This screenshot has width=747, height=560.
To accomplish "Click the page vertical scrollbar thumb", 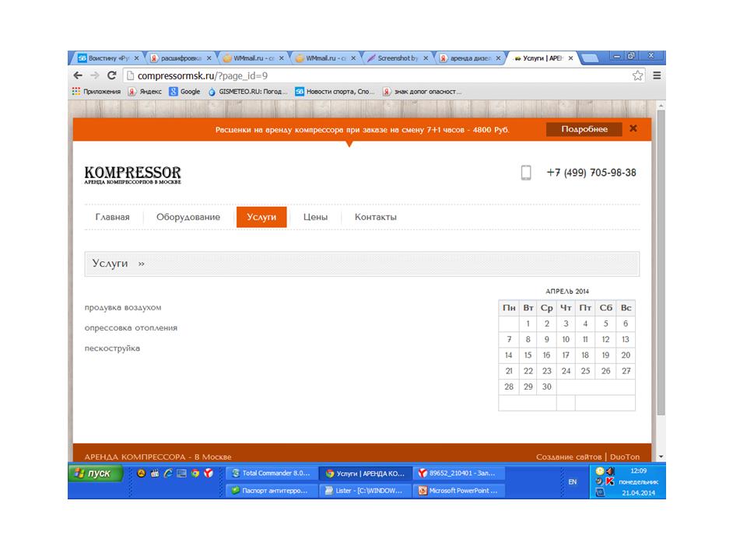I will pos(661,262).
